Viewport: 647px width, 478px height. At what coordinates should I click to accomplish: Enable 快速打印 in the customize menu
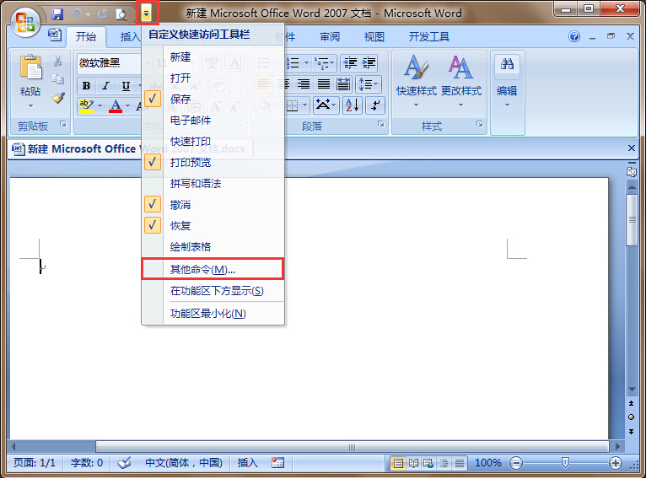click(x=190, y=141)
